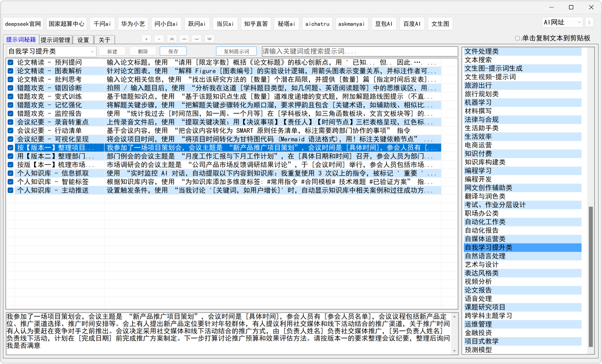This screenshot has height=364, width=602.
Task: Open the 百度AI shortcut
Action: 412,24
